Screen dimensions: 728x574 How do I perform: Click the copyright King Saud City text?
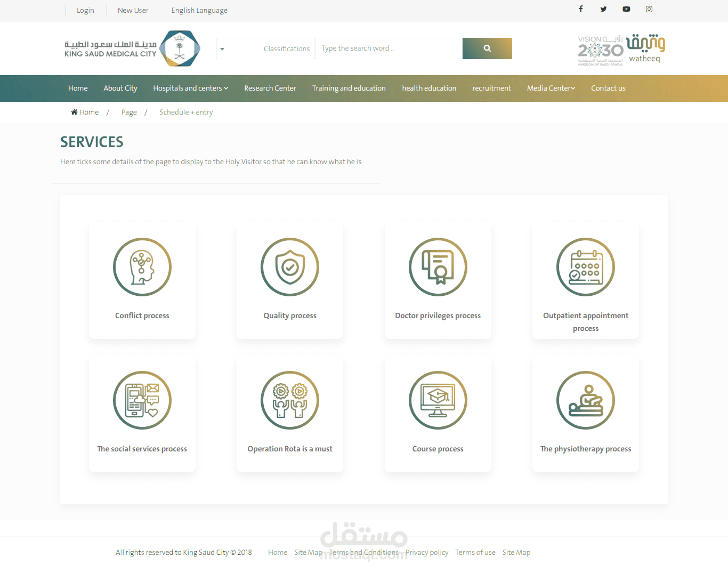pyautogui.click(x=184, y=553)
